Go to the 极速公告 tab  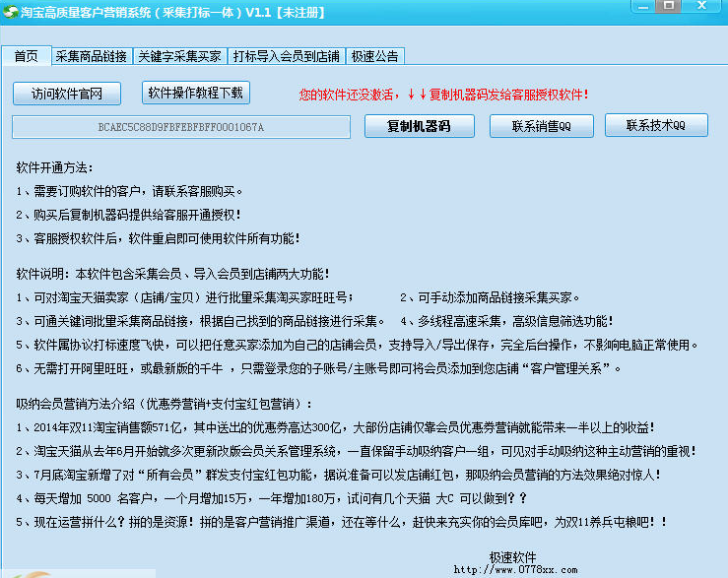(375, 56)
